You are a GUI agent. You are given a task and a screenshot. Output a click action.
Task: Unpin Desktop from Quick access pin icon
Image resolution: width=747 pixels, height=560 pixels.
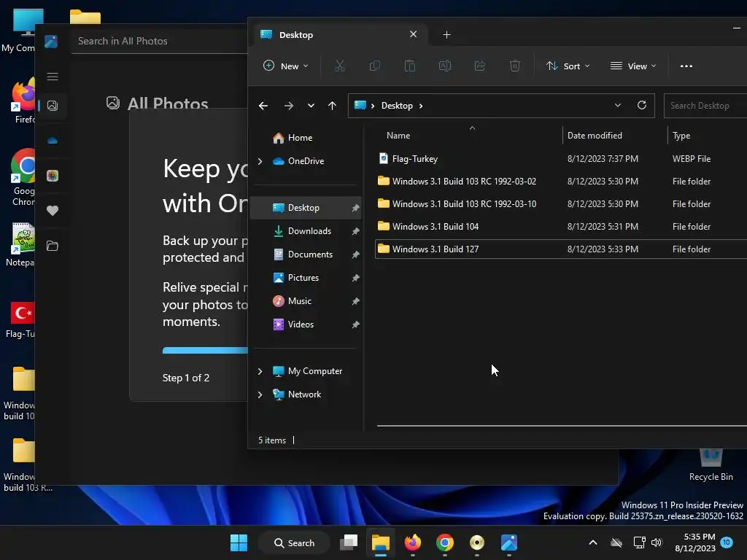355,208
